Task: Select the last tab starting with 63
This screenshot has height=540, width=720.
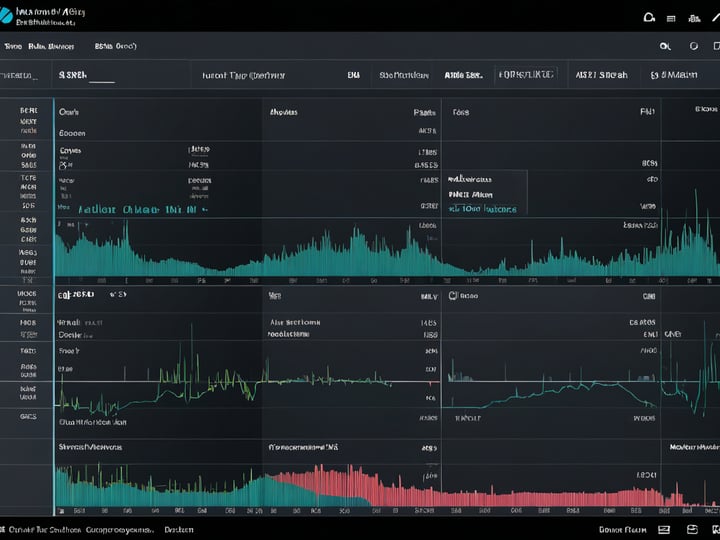Action: [x=674, y=75]
